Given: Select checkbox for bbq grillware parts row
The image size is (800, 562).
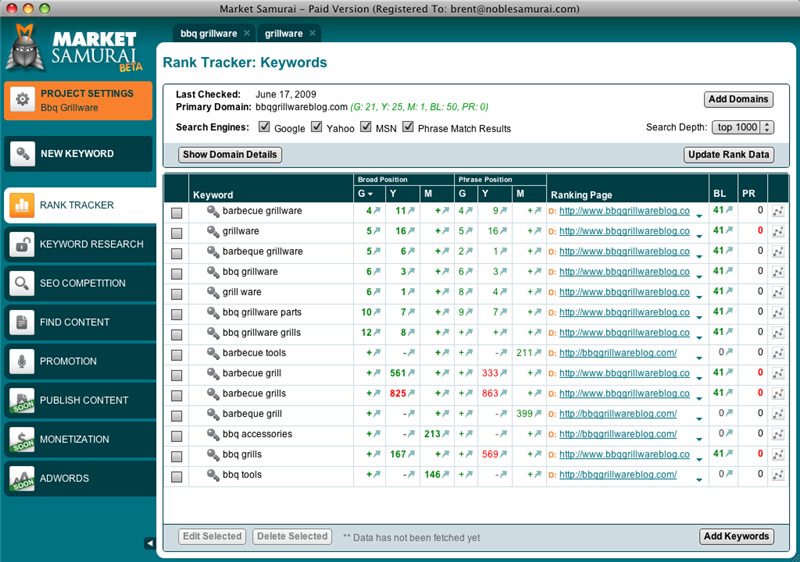Looking at the screenshot, I should click(177, 313).
